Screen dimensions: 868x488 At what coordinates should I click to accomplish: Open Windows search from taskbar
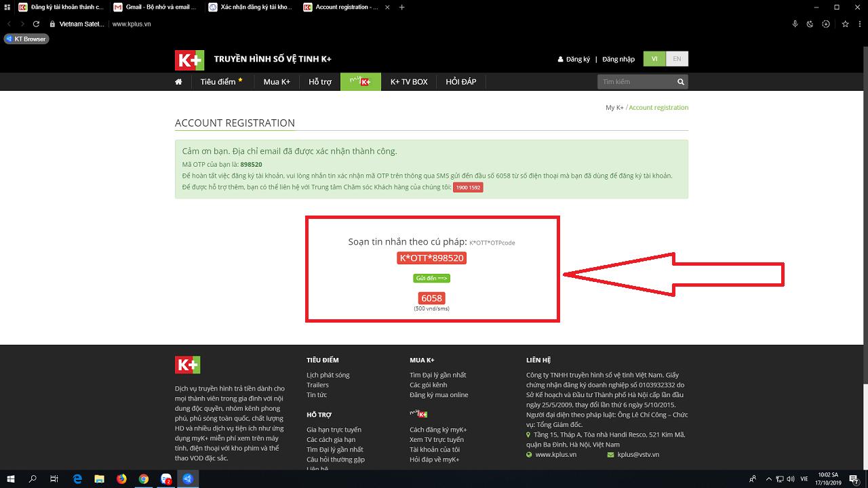pyautogui.click(x=33, y=479)
